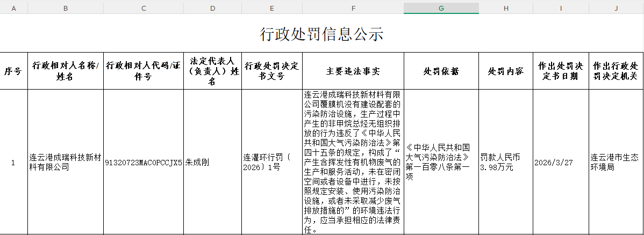The image size is (644, 235).
Task: Click cell 连云港成瑞科技新材料有限公司 in column B
Action: [66, 162]
